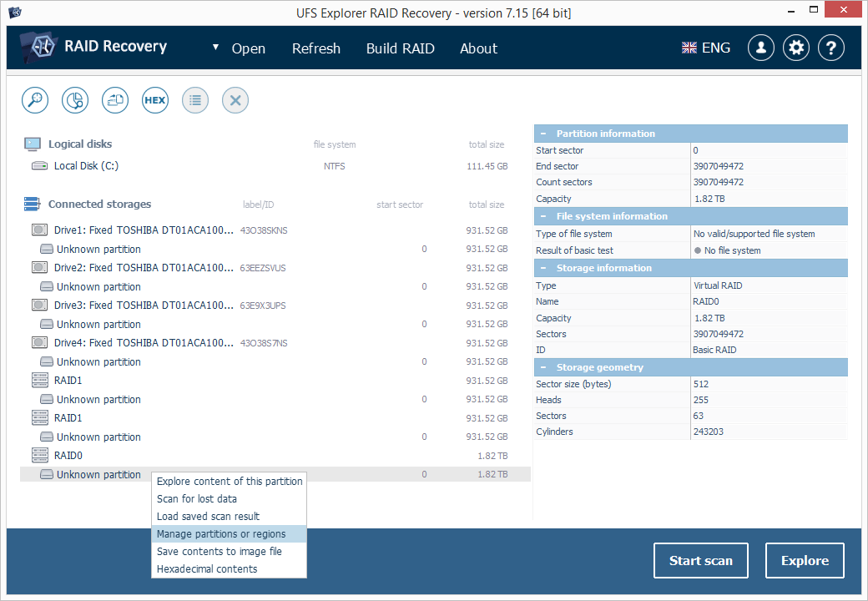
Task: Click the Drive3 hard disk icon
Action: [39, 305]
